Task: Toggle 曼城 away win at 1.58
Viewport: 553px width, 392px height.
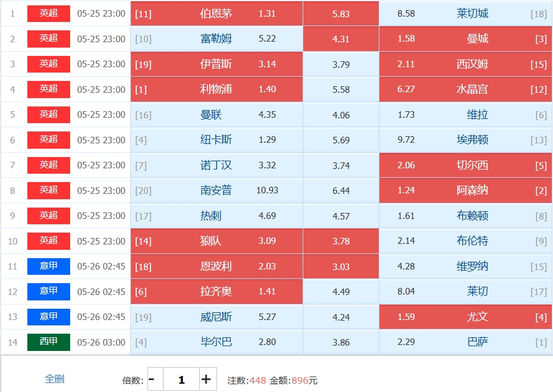Action: coord(466,39)
